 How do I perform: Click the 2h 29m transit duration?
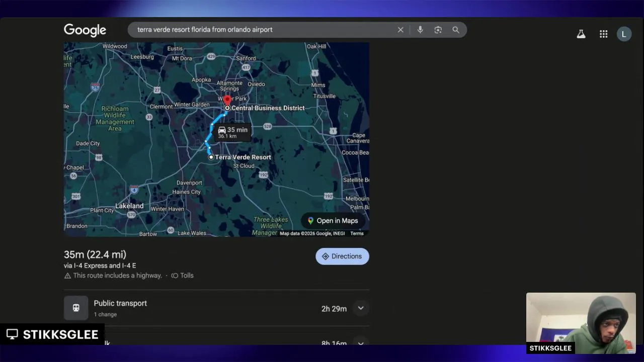pyautogui.click(x=334, y=309)
